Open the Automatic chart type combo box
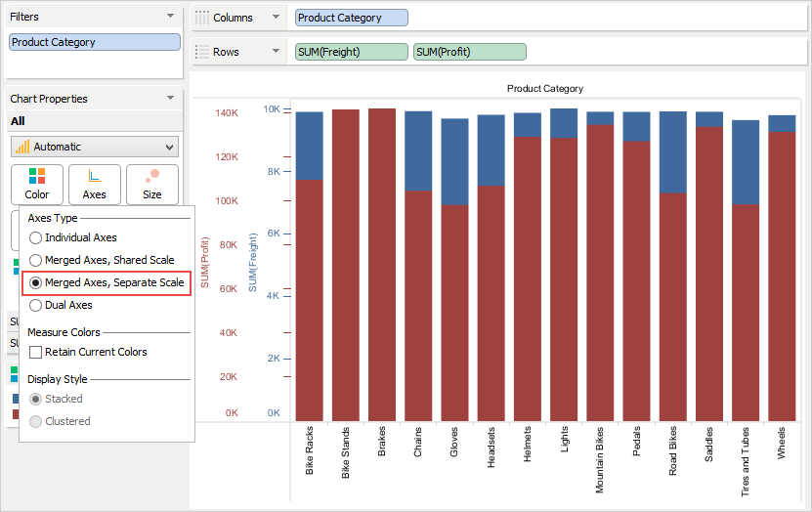The width and height of the screenshot is (812, 512). 95,147
